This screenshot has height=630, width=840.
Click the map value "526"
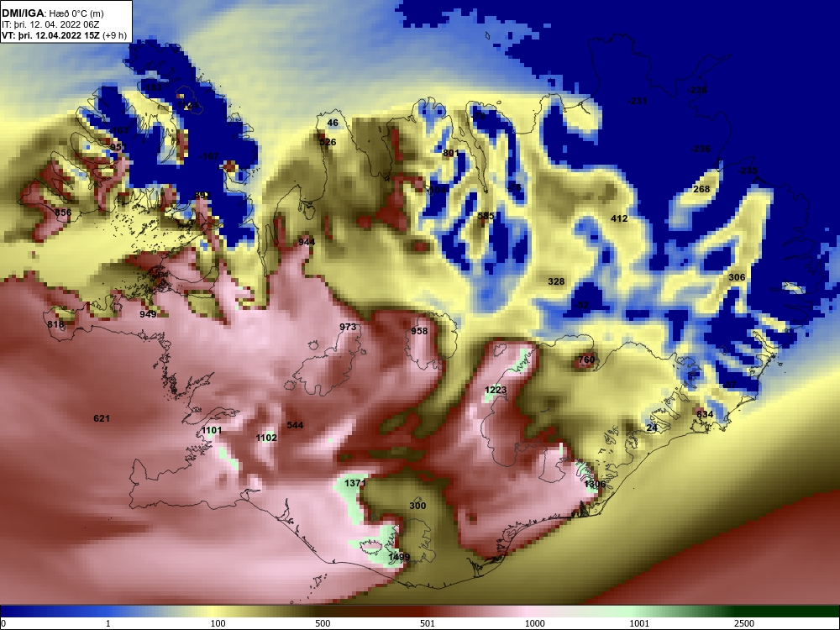pos(328,142)
